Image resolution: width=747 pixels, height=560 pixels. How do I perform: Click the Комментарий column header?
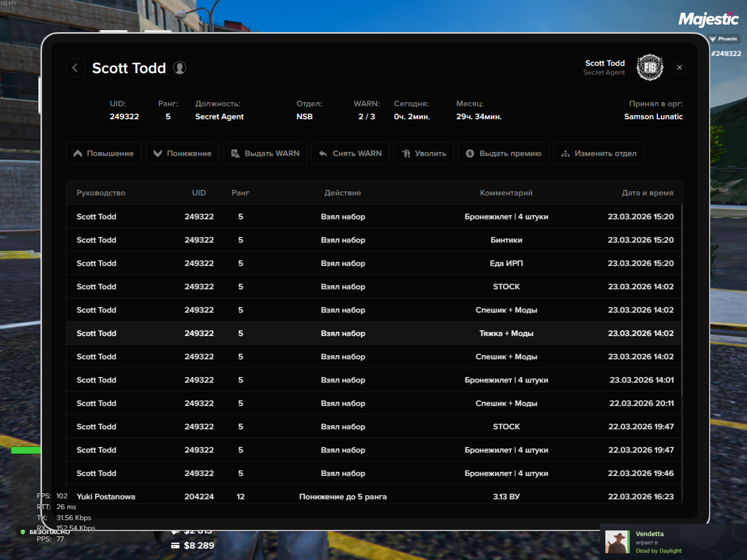pos(506,193)
